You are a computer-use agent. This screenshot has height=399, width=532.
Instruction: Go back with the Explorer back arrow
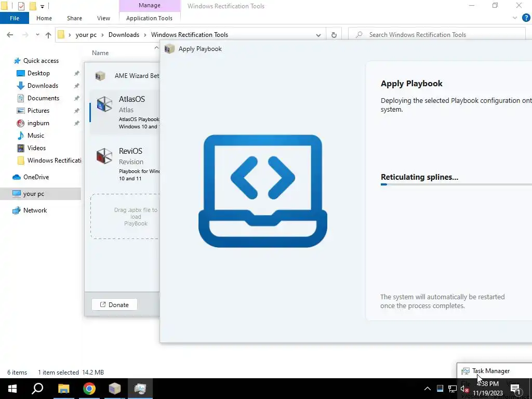tap(10, 35)
